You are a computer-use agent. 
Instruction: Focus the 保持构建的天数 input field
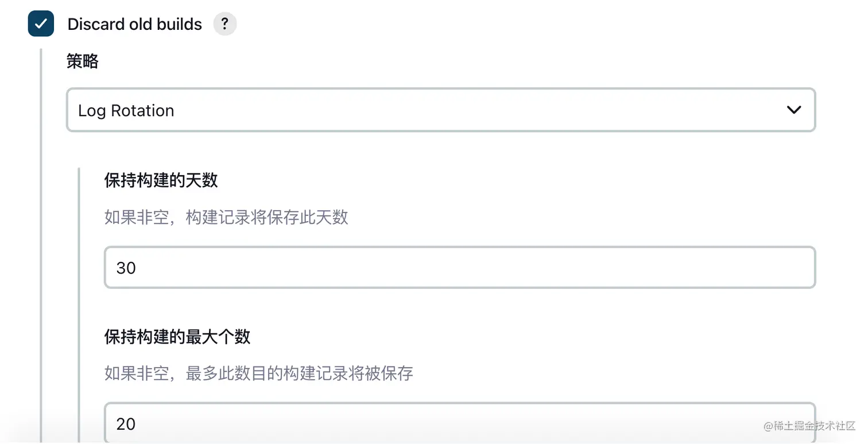click(459, 268)
